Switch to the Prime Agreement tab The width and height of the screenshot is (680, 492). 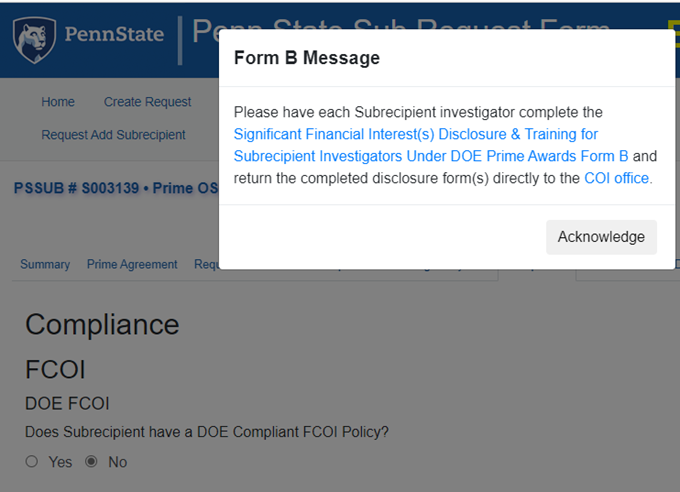pos(132,265)
